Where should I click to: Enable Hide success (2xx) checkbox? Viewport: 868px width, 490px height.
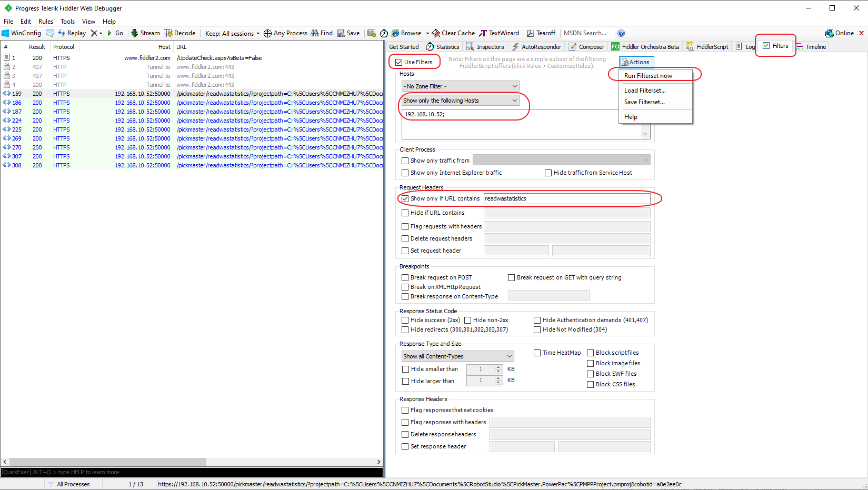pos(405,320)
